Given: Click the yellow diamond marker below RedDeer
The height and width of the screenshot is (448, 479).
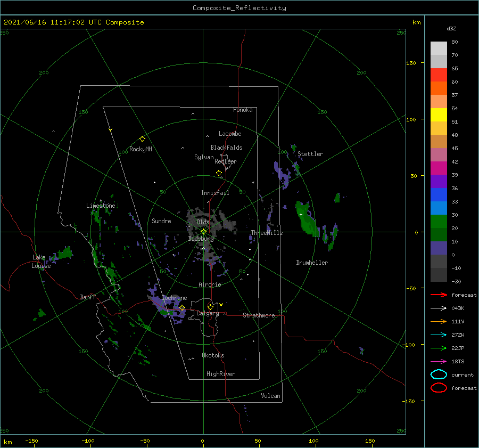Looking at the screenshot, I should click(219, 173).
